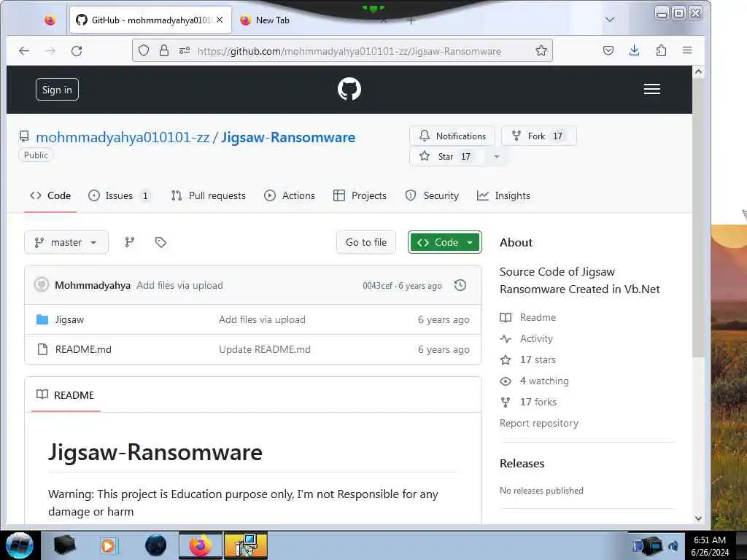Screen dimensions: 747x560
Task: Click the black box taskbar icon
Action: pyautogui.click(x=64, y=545)
